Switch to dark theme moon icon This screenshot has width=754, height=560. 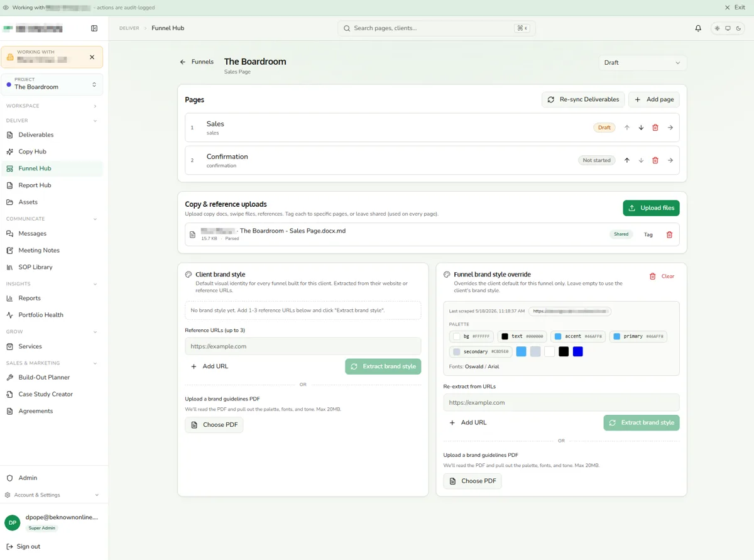tap(739, 28)
